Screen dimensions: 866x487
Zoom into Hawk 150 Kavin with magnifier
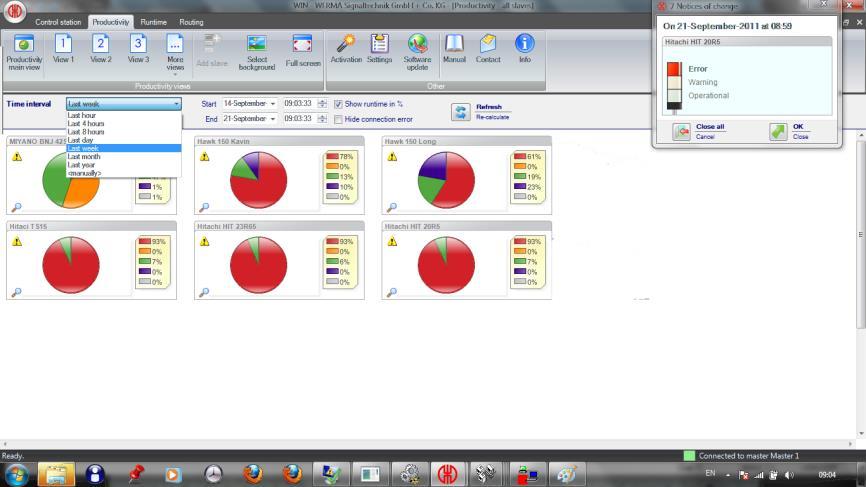click(204, 208)
